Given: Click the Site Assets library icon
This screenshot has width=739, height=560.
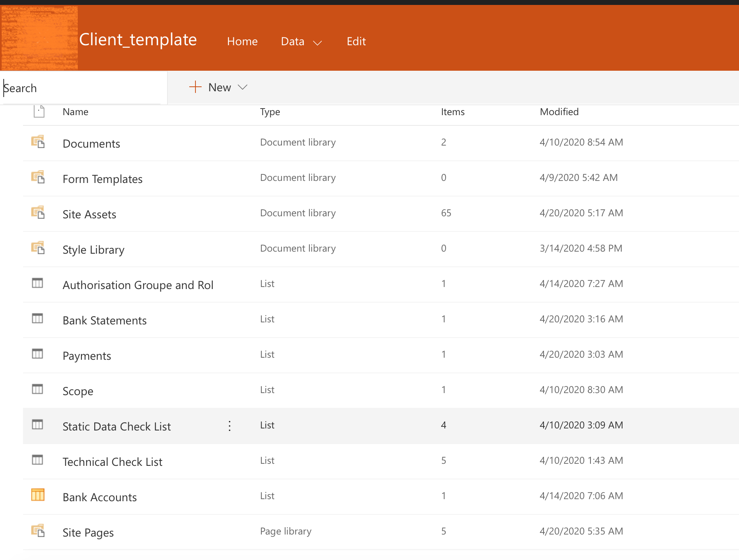Looking at the screenshot, I should 38,213.
